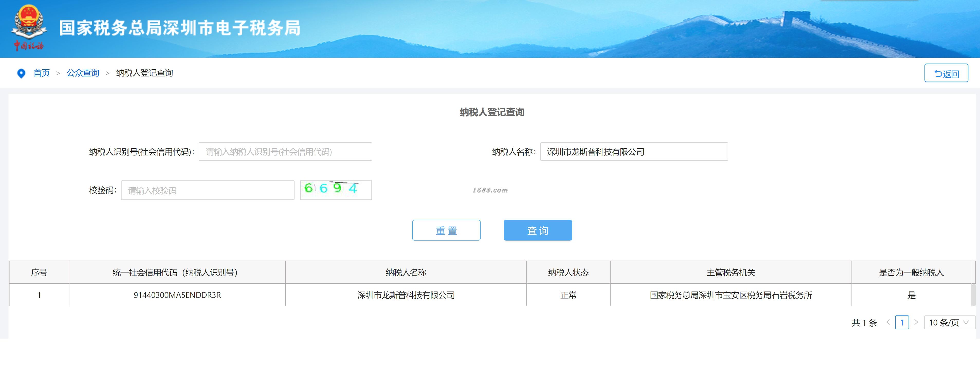
Task: Click the blue location pin icon
Action: point(21,74)
